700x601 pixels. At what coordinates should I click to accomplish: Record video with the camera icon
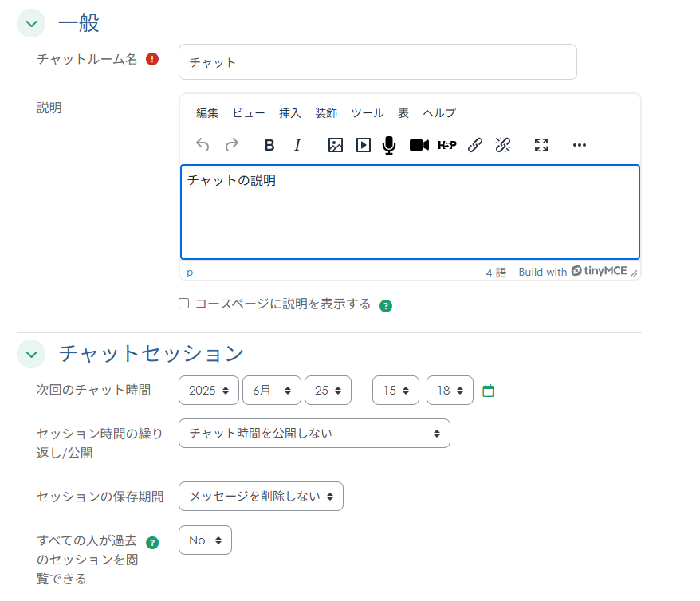[418, 145]
